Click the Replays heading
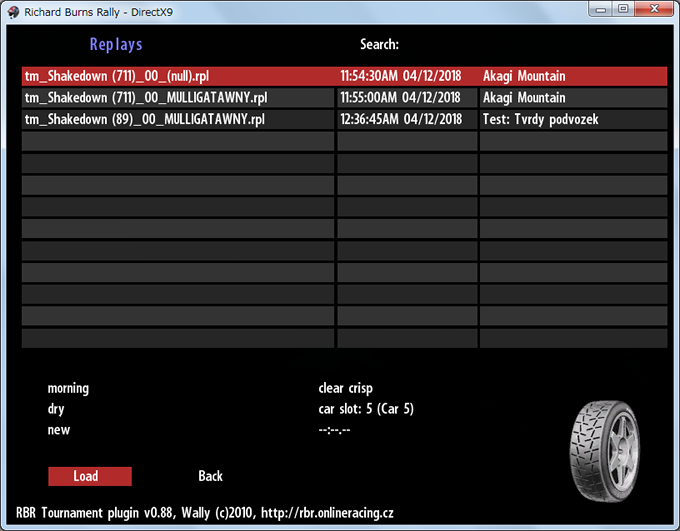 coord(116,44)
